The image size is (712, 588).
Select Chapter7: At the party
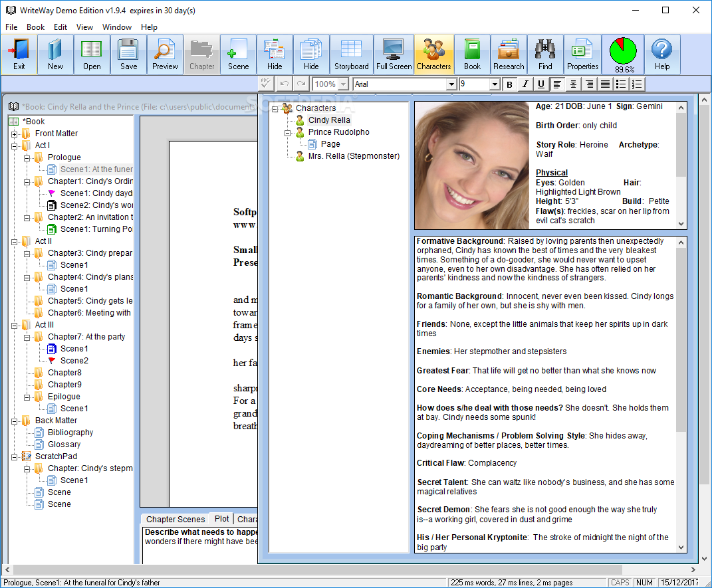[86, 337]
